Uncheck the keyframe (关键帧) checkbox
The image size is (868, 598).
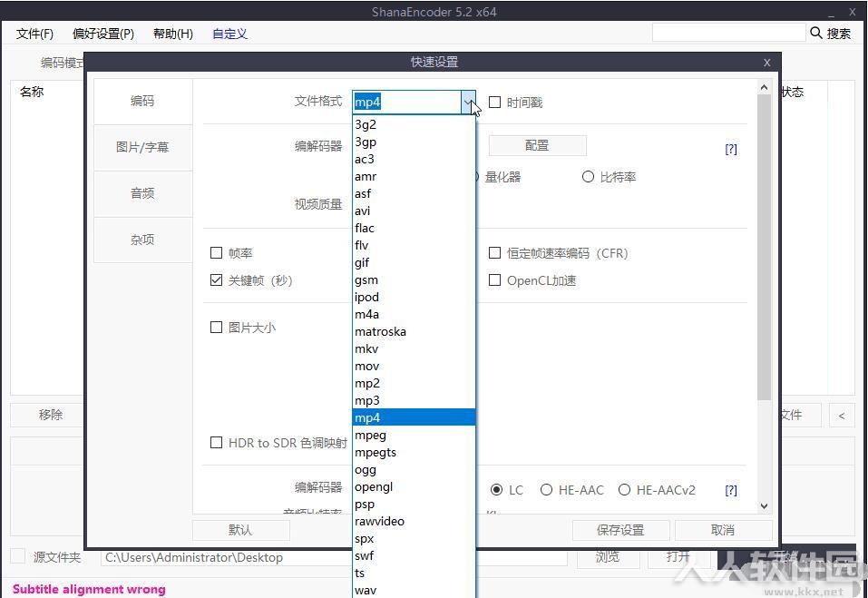[217, 280]
